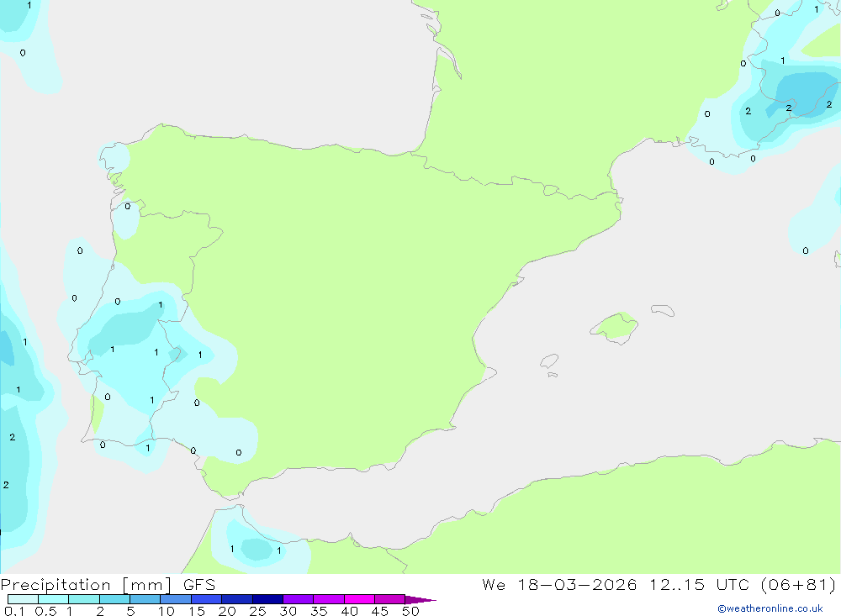
Task: Click the legend label "15"
Action: (196, 611)
